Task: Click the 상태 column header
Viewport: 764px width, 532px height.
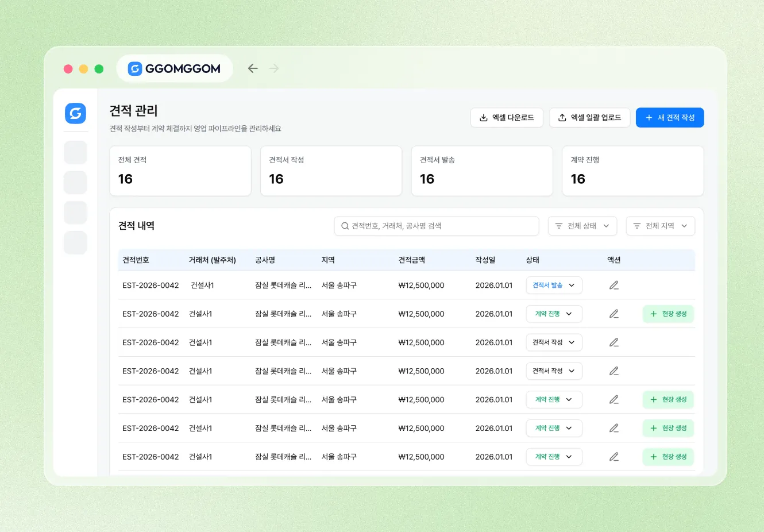Action: coord(533,260)
